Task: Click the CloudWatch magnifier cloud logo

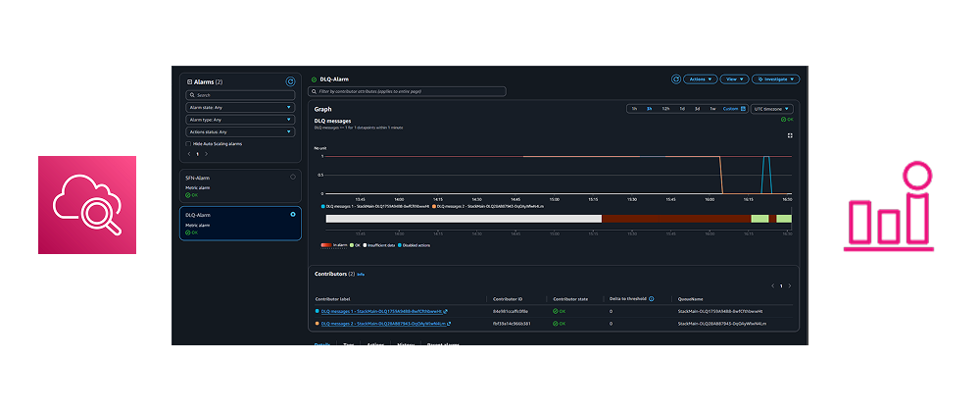Action: (87, 204)
